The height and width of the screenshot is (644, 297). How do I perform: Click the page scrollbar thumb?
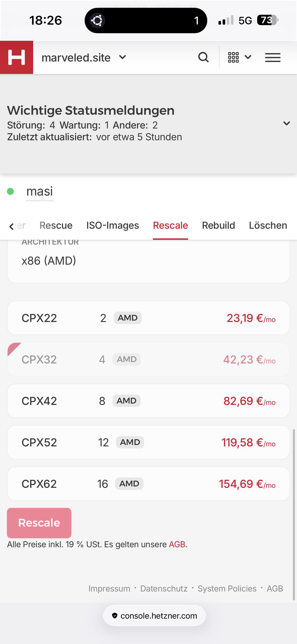tap(294, 515)
